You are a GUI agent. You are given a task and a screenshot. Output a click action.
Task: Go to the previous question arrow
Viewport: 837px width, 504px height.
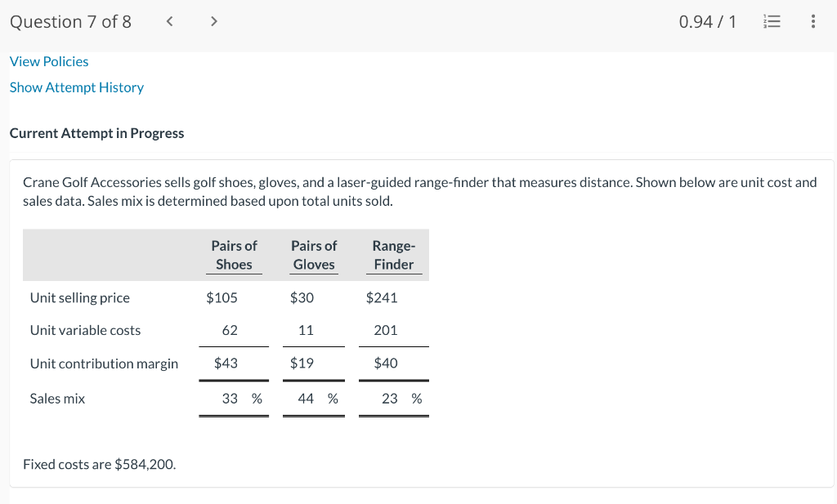tap(170, 21)
